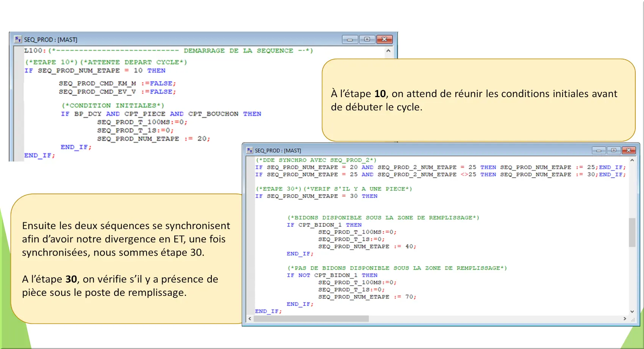644x349 pixels.
Task: Click the line assigning SEQ_PROD_NUM_ETAPE := 30
Action: (x=440, y=174)
